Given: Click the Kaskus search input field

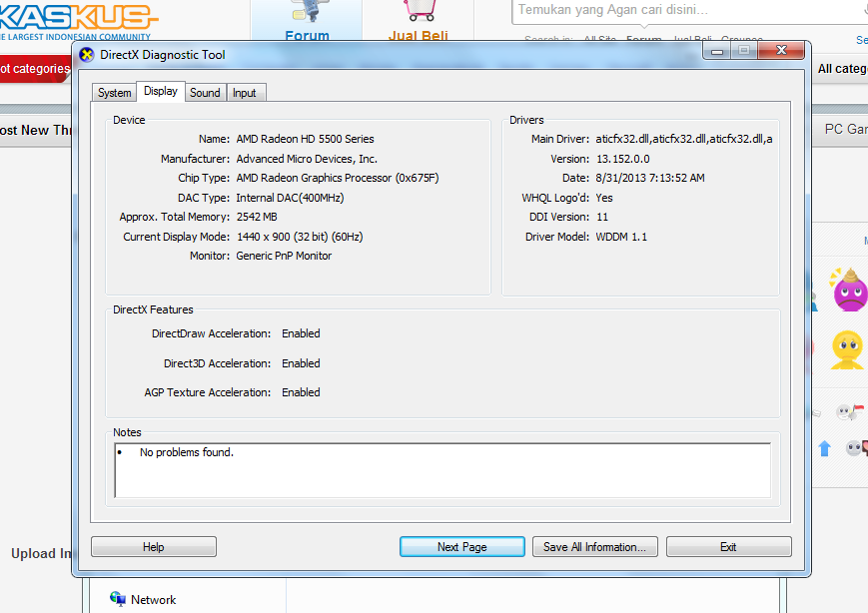Looking at the screenshot, I should pos(689,11).
